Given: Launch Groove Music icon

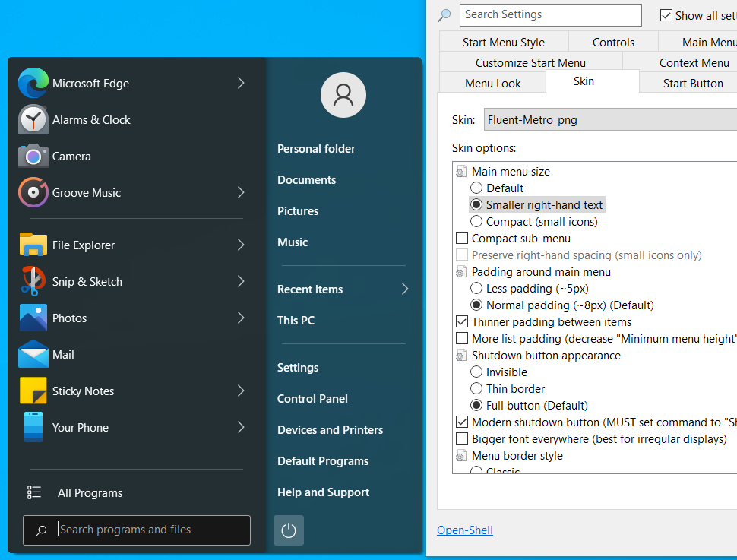Looking at the screenshot, I should [x=33, y=192].
